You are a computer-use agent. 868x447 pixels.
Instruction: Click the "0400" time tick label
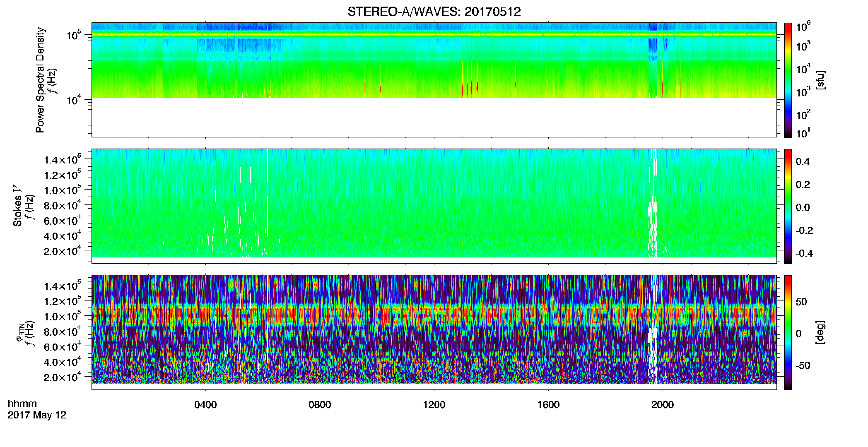pos(205,405)
